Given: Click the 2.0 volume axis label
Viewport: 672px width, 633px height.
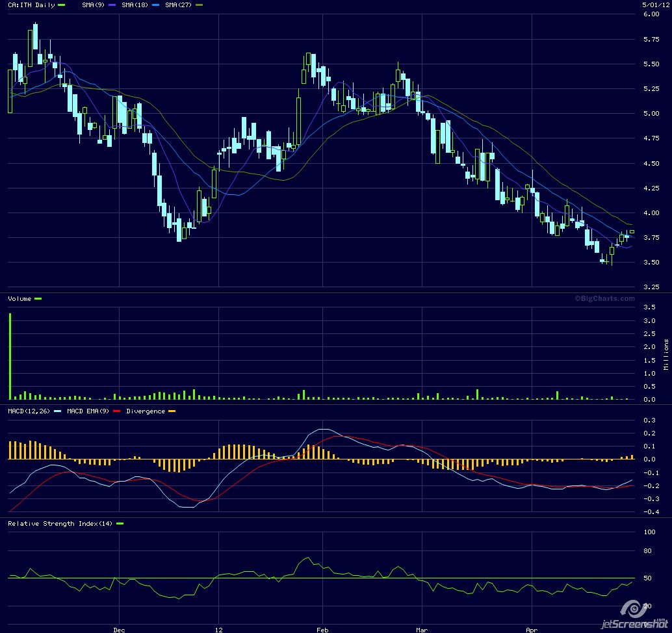Looking at the screenshot, I should pos(650,347).
